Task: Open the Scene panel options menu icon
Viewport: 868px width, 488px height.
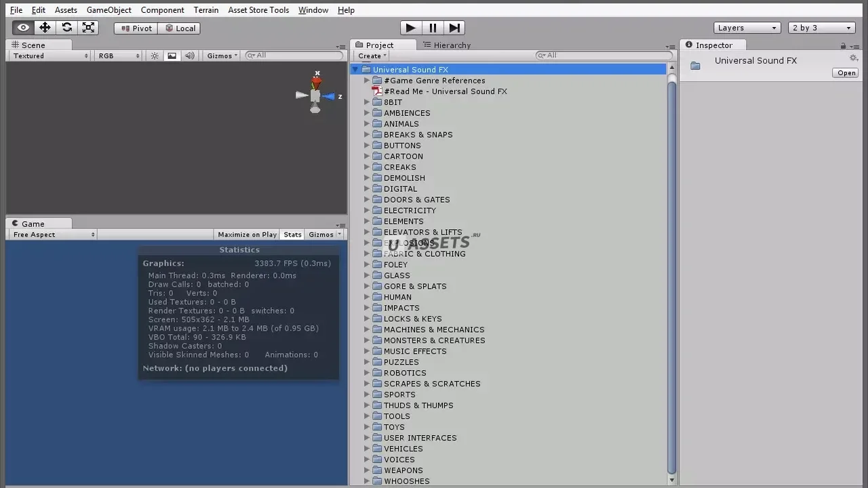Action: (340, 47)
